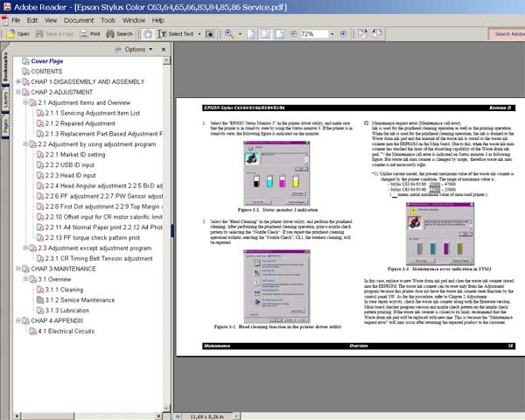The image size is (525, 420).
Task: Open the Help menu
Action: (x=158, y=20)
